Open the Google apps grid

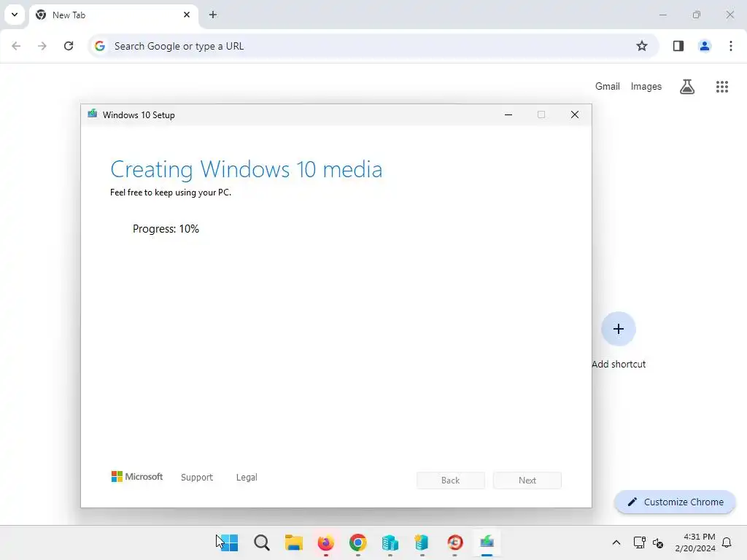pyautogui.click(x=722, y=87)
